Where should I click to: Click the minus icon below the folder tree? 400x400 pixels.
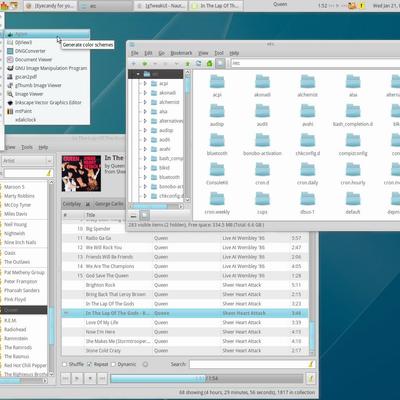pyautogui.click(x=133, y=216)
